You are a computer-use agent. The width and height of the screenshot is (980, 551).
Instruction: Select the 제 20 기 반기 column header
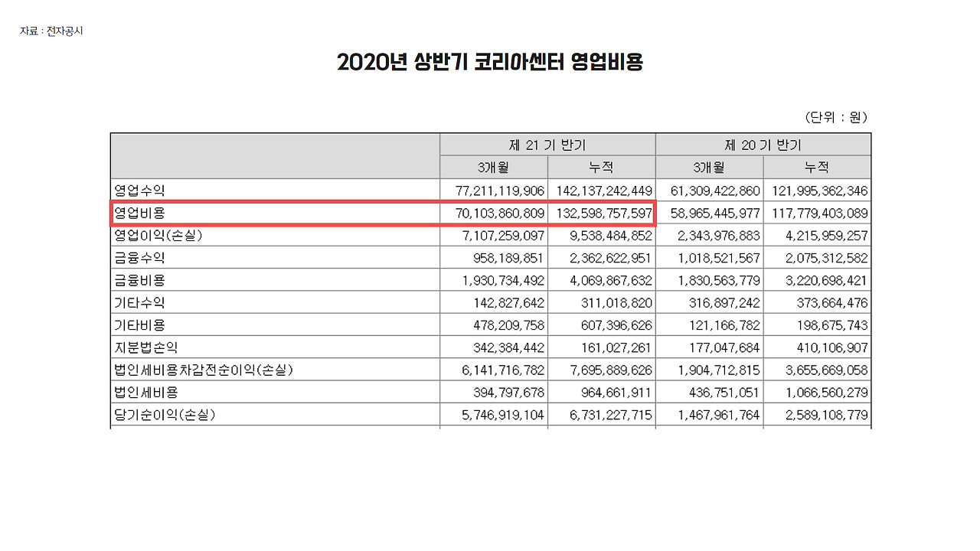pos(763,145)
